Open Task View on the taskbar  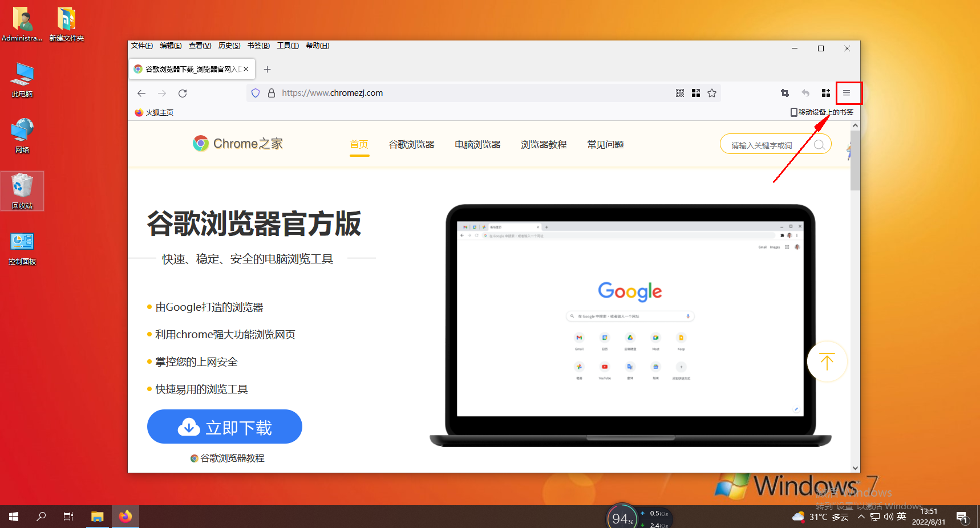pos(68,517)
